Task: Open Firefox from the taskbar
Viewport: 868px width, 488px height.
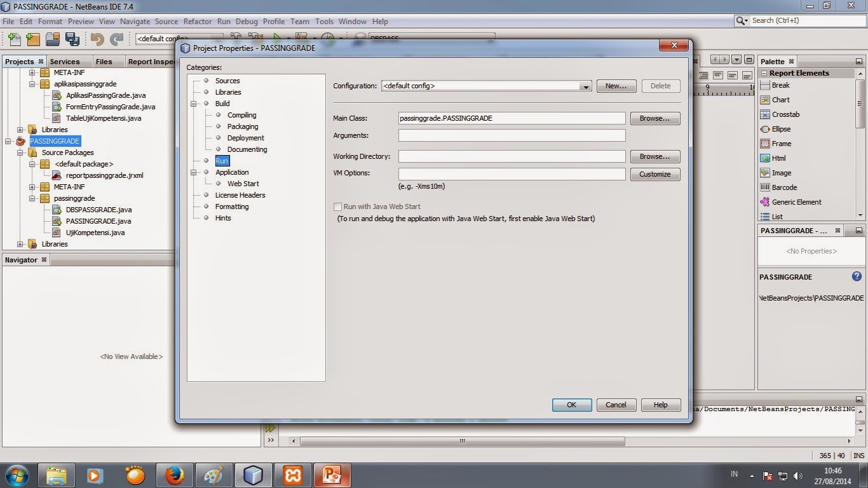Action: coord(174,475)
